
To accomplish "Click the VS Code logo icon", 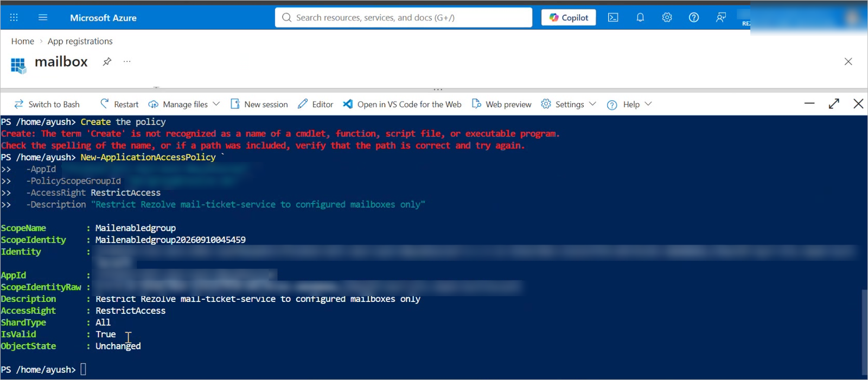I will click(348, 104).
